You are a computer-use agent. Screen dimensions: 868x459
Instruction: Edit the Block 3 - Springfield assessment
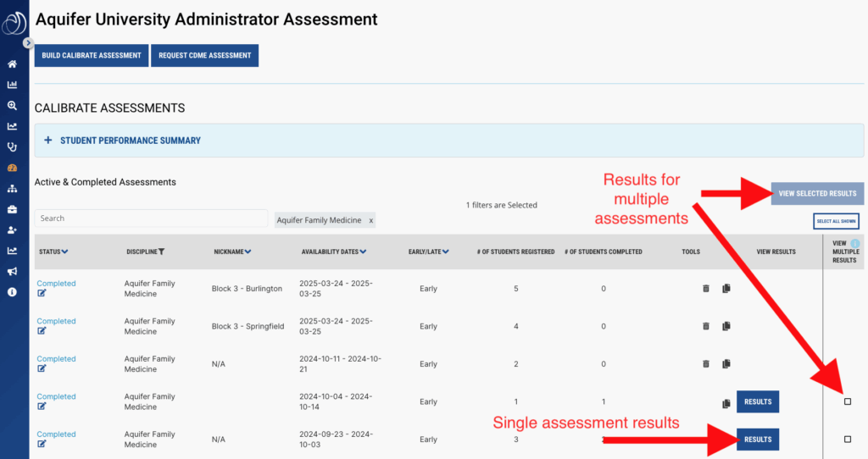(42, 331)
